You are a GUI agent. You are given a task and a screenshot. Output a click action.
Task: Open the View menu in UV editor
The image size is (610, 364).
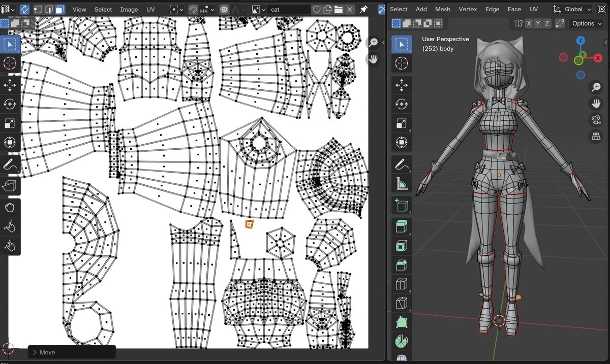click(x=79, y=9)
